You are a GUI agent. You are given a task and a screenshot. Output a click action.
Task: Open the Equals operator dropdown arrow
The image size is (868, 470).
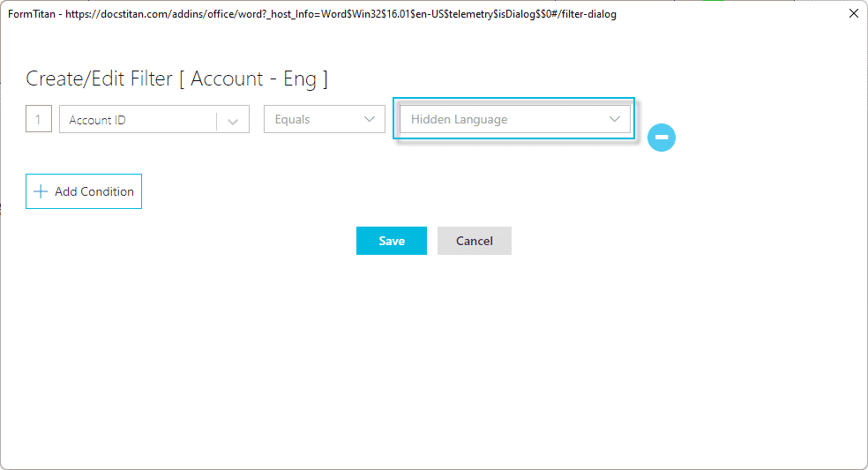[x=370, y=120]
